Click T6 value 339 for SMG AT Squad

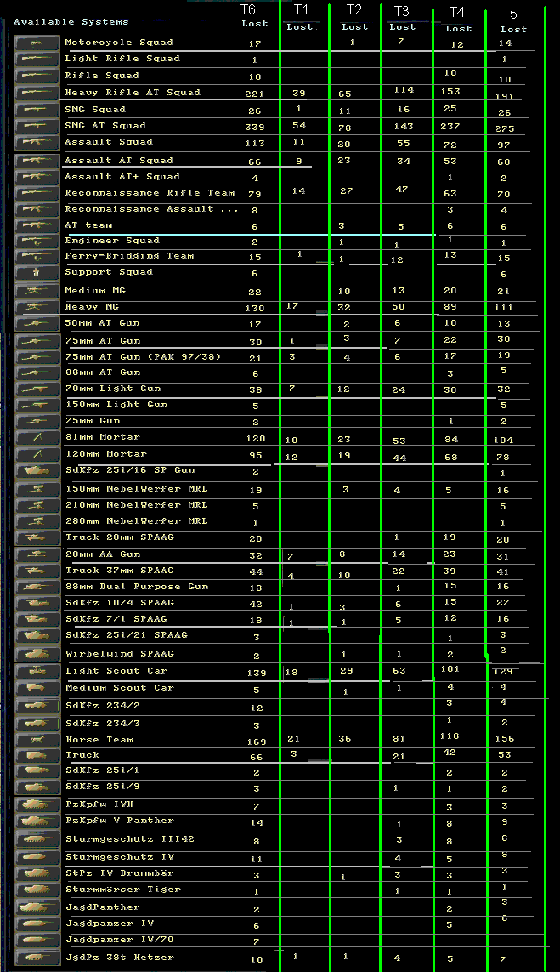pos(255,127)
